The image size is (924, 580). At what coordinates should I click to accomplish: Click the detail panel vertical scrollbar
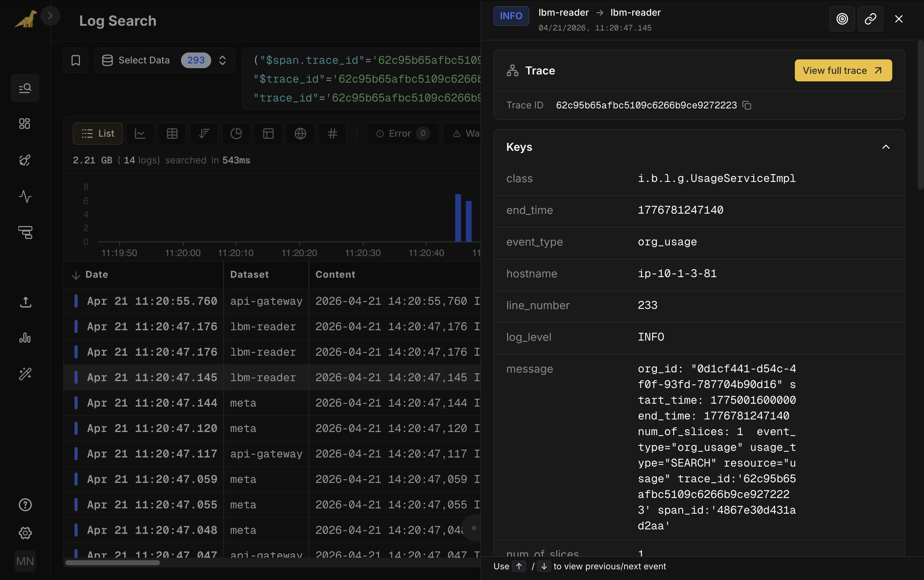(921, 115)
